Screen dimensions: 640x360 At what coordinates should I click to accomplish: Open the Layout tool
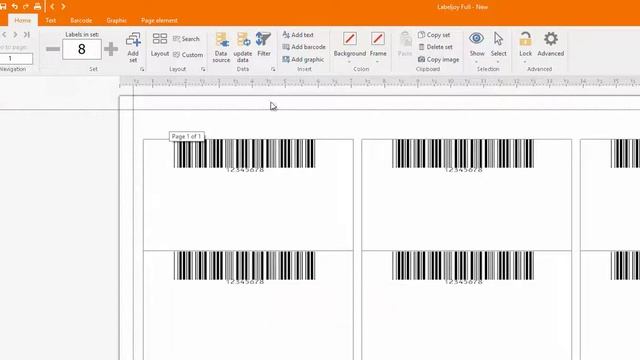point(160,44)
